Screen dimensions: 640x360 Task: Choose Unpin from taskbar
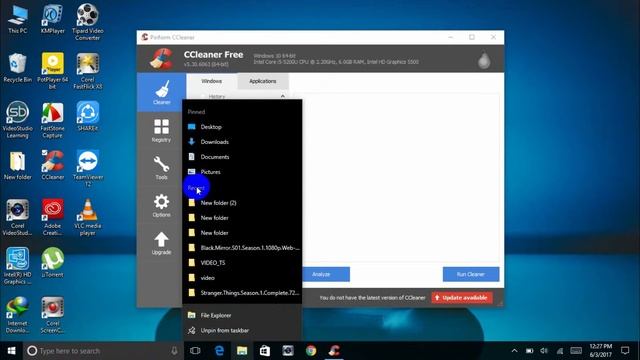click(x=242, y=330)
